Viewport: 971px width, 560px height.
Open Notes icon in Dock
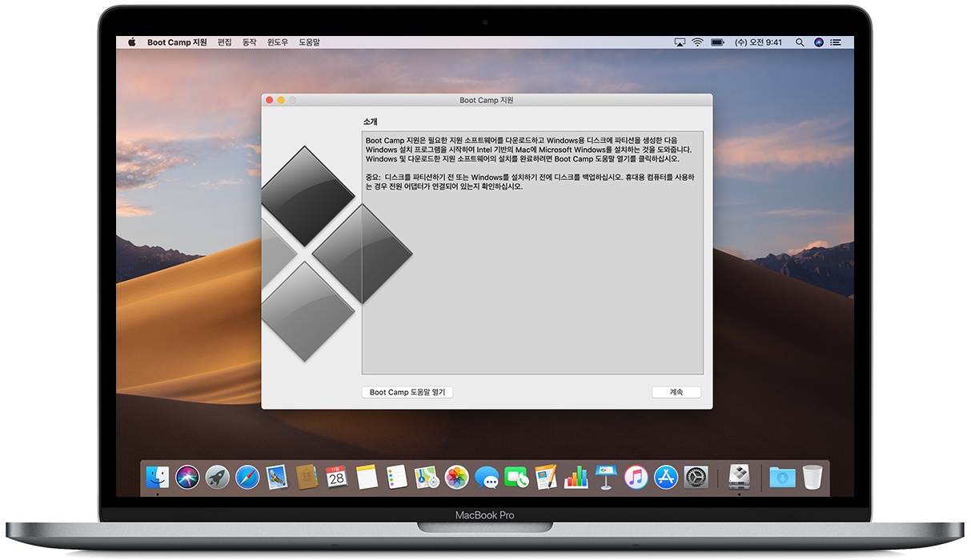(x=367, y=478)
